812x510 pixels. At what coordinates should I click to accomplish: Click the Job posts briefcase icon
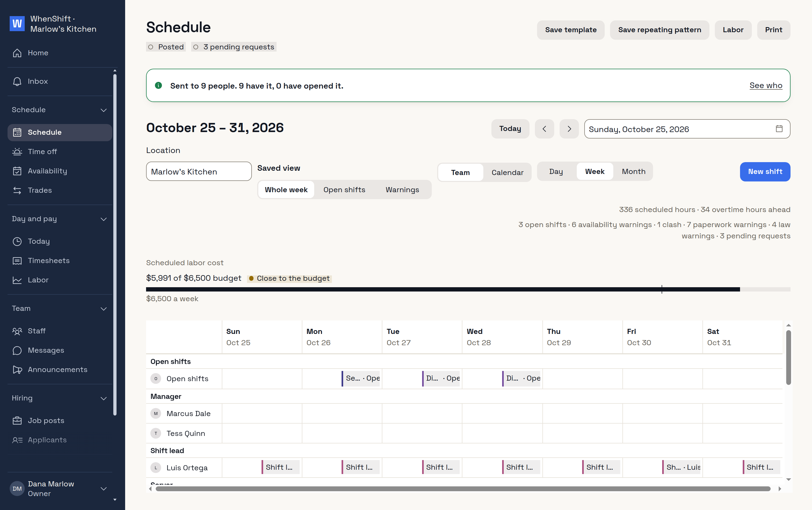point(17,421)
